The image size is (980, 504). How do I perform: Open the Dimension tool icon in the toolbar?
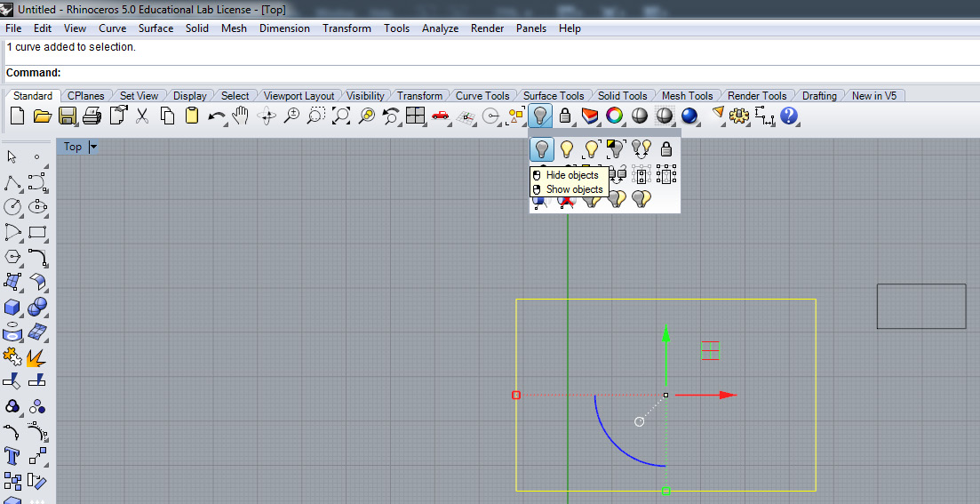763,116
